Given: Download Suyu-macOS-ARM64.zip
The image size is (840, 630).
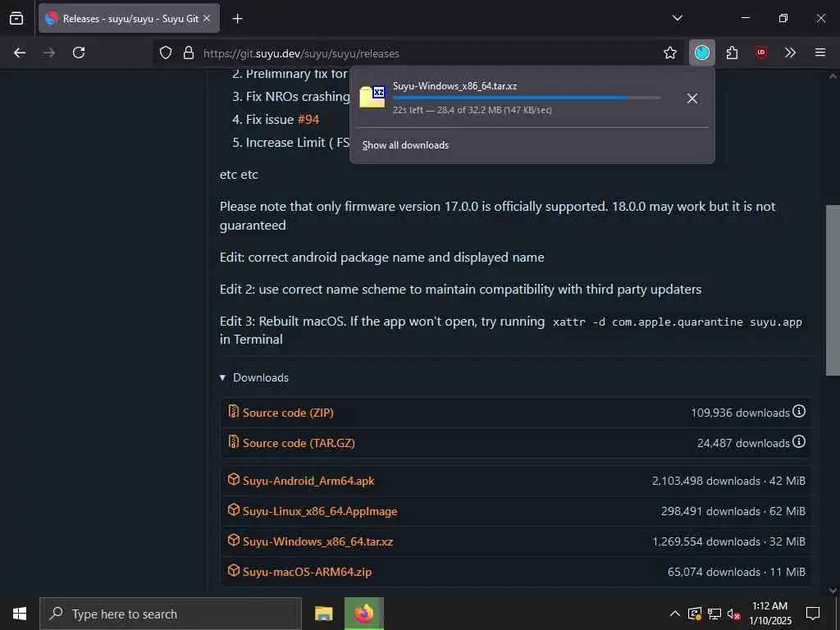Looking at the screenshot, I should point(307,572).
